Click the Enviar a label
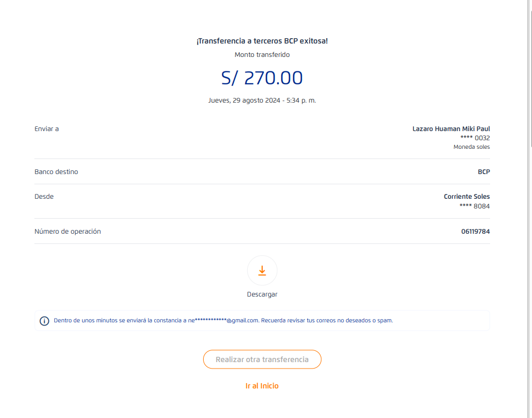The height and width of the screenshot is (418, 532). [x=47, y=129]
